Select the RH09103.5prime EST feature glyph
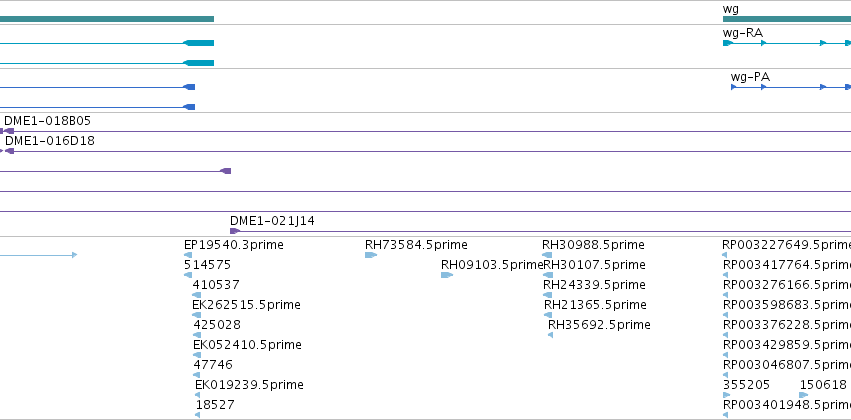The image size is (851, 420). click(447, 275)
